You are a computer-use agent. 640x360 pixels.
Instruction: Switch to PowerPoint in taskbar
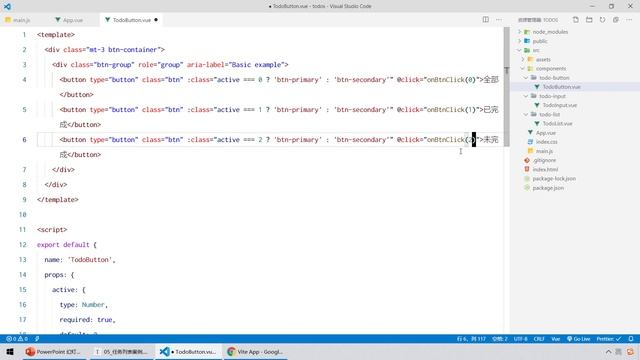[53, 351]
